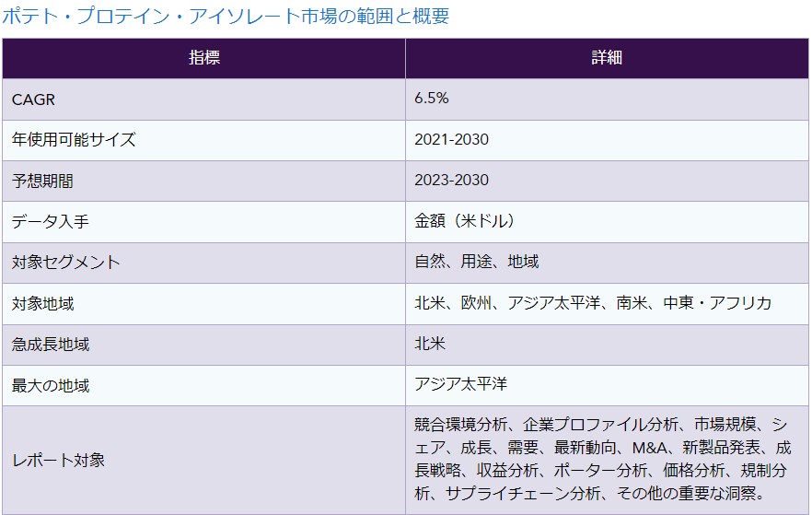
Task: Click the 金額（米ドル）value cell
Action: point(465,222)
